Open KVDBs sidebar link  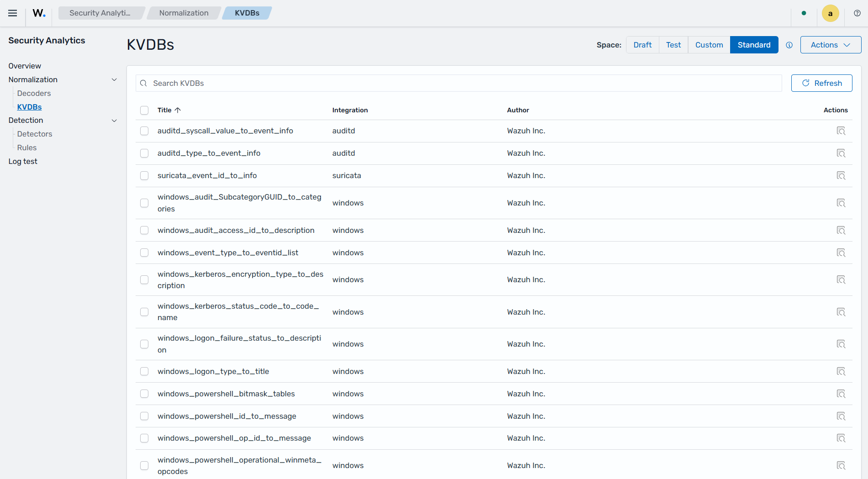(x=29, y=107)
